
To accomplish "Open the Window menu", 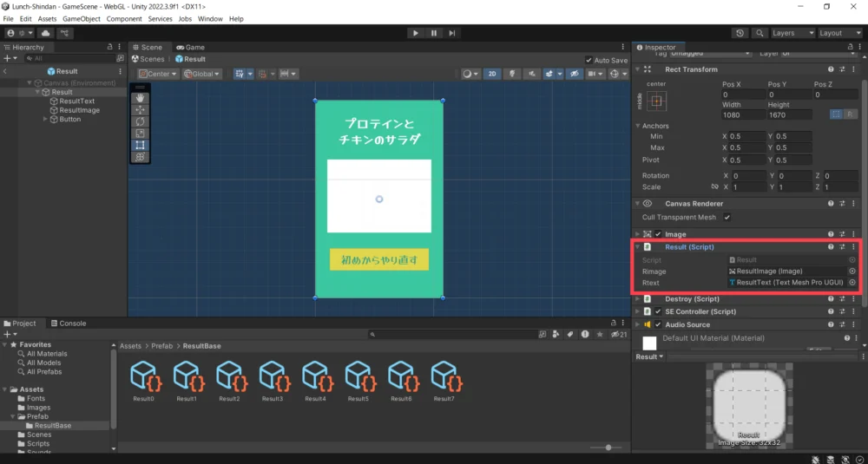I will coord(210,19).
